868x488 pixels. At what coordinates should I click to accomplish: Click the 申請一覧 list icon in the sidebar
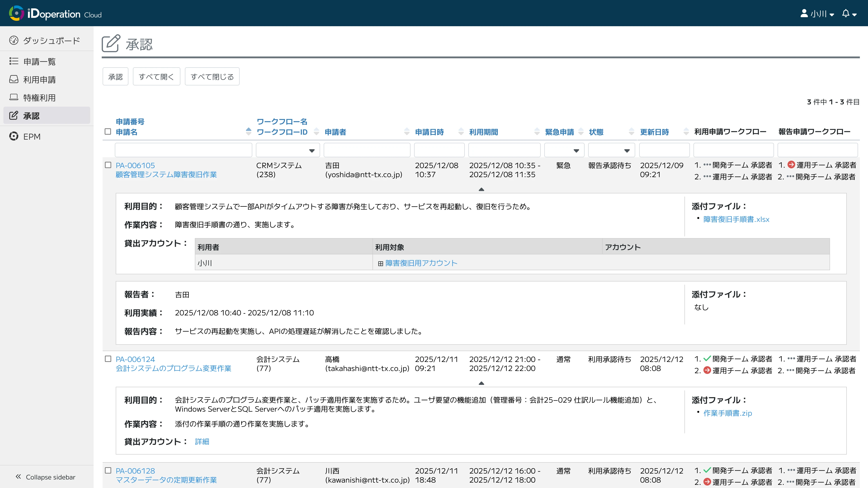(x=14, y=61)
